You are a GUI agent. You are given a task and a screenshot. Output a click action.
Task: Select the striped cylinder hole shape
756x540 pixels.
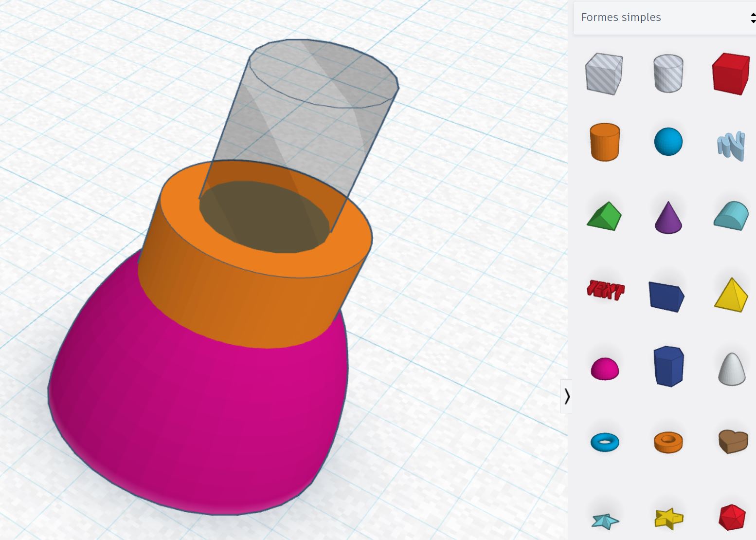(668, 74)
